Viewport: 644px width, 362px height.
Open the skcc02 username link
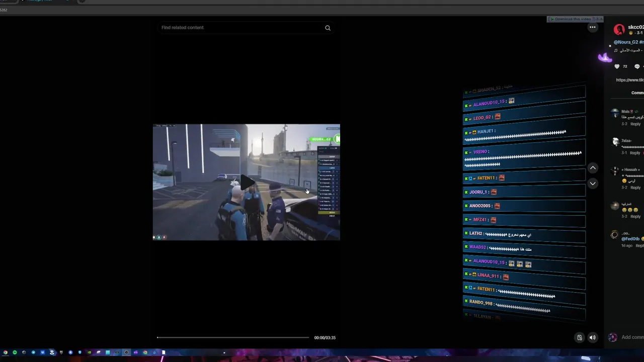(x=636, y=27)
